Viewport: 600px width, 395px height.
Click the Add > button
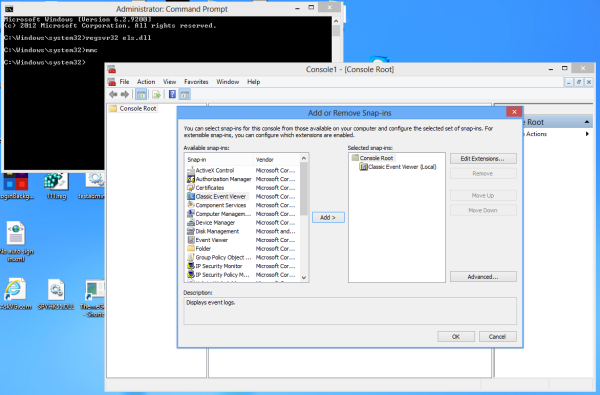coord(328,217)
